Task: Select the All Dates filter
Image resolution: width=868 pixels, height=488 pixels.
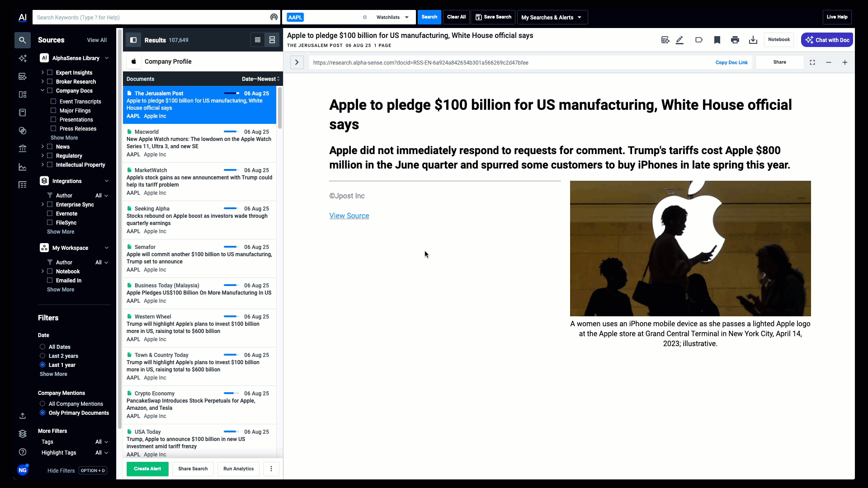Action: point(42,347)
